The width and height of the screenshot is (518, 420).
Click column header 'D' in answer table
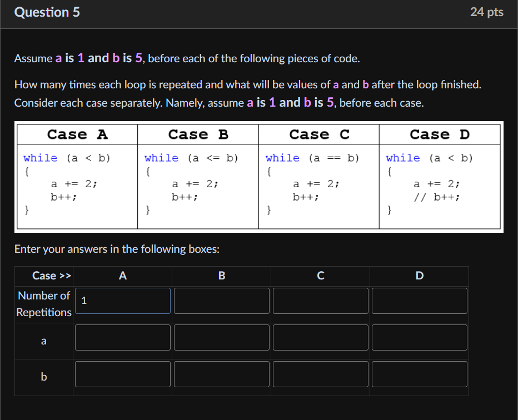[x=420, y=276]
